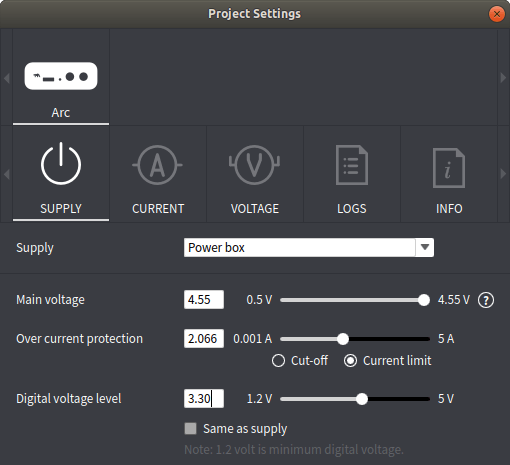Click the Main voltage slider handle
The image size is (510, 465).
tap(424, 300)
